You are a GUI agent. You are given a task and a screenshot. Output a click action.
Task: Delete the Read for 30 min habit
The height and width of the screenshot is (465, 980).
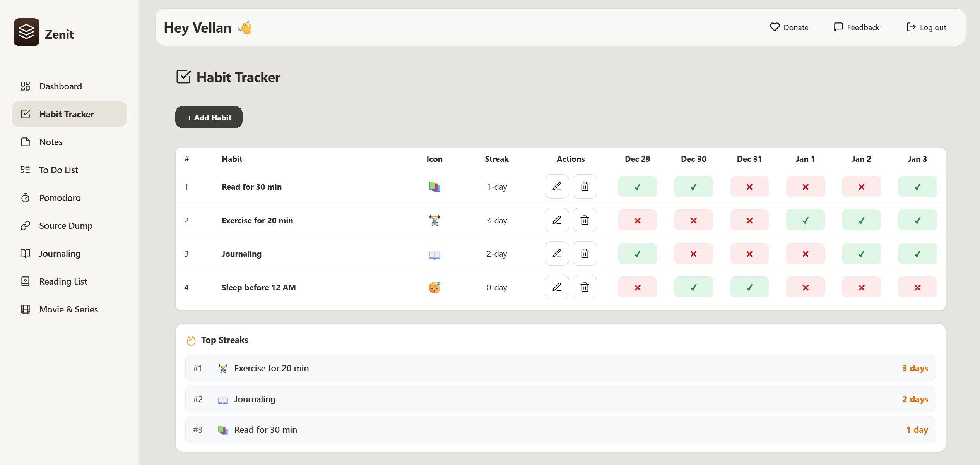pos(584,187)
